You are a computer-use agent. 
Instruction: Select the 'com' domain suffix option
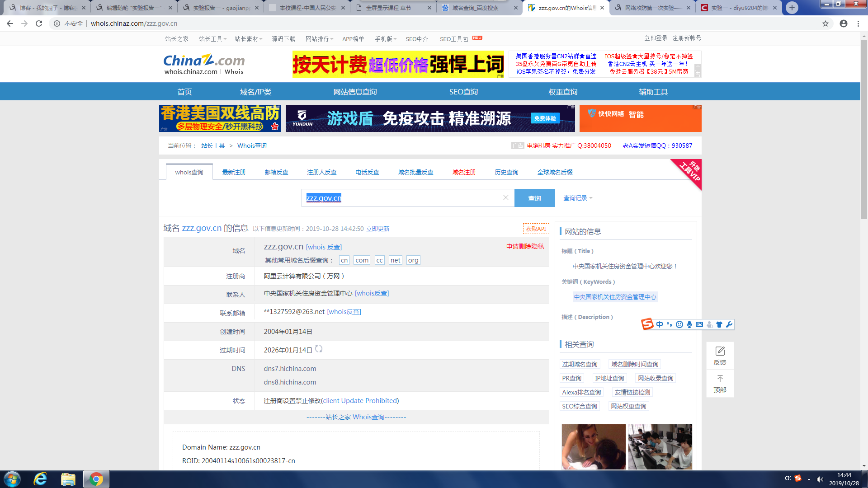pos(362,260)
